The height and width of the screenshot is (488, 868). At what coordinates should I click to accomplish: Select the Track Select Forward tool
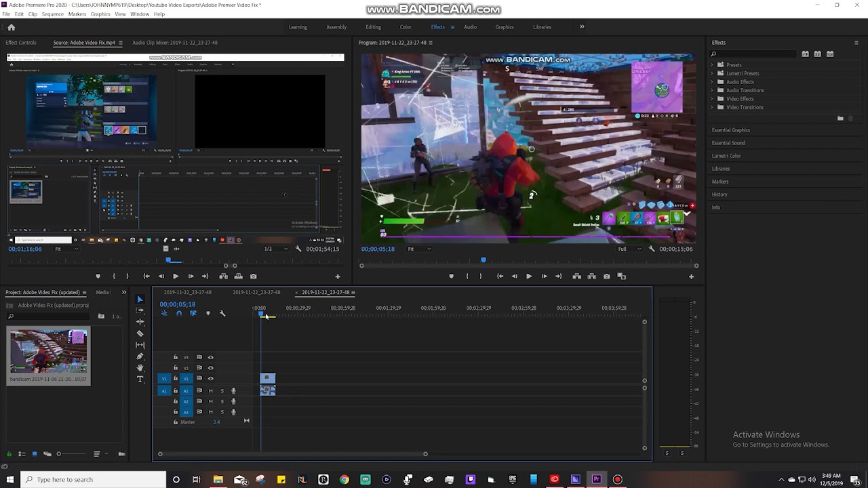[140, 310]
